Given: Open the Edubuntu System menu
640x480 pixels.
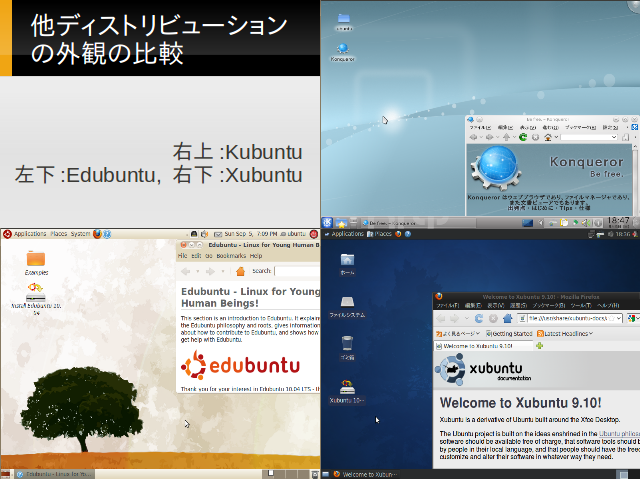Looking at the screenshot, I should click(80, 234).
